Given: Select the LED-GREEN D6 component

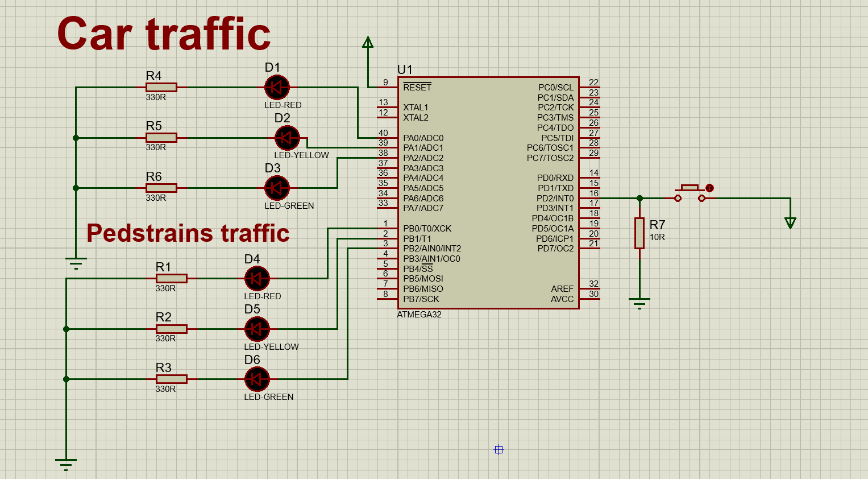Looking at the screenshot, I should tap(257, 379).
